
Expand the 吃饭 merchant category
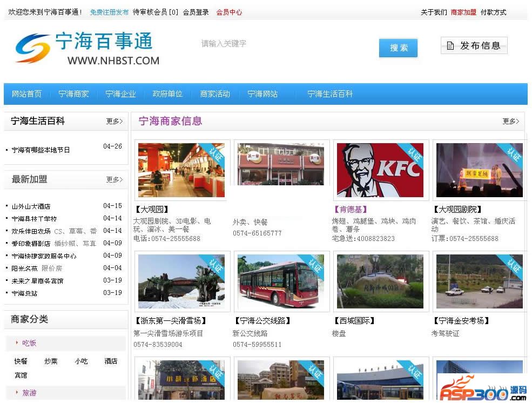(29, 343)
